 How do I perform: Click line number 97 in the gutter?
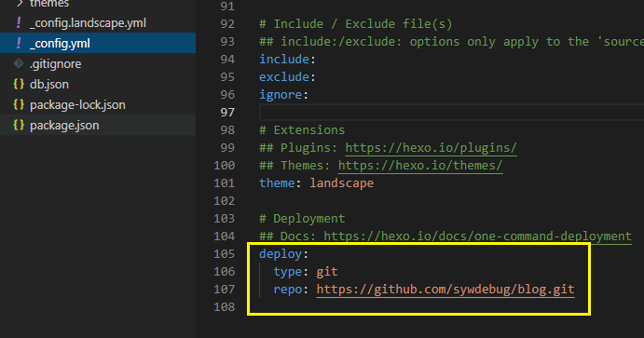click(x=227, y=113)
